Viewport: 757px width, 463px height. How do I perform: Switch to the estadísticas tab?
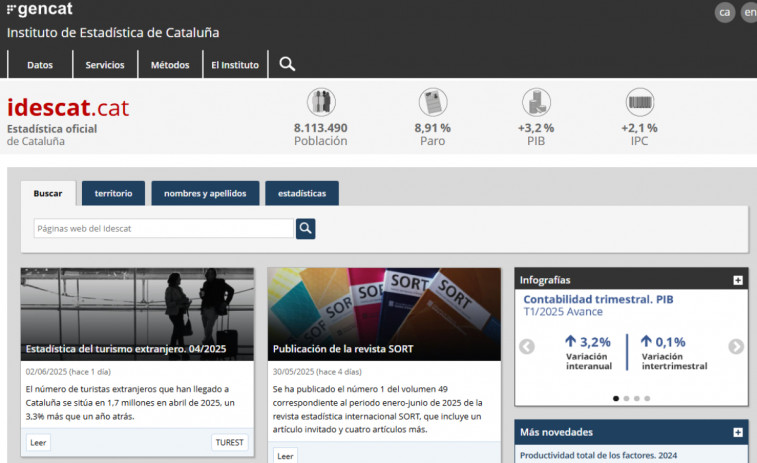click(302, 193)
